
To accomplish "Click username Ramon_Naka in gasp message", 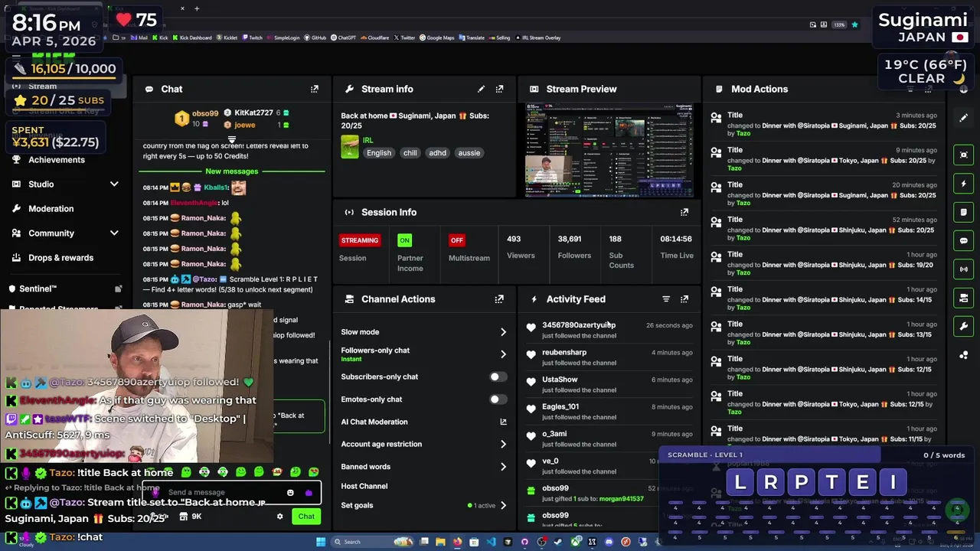I will (203, 305).
